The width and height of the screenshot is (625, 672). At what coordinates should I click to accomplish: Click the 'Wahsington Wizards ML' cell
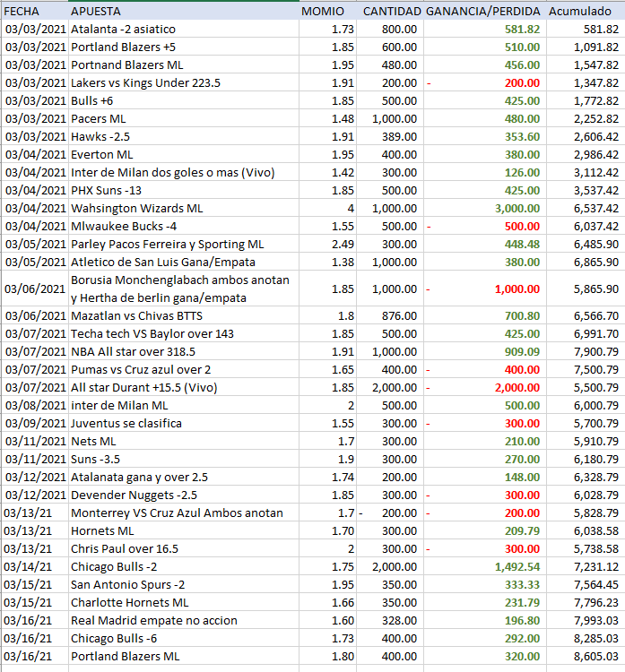click(184, 208)
